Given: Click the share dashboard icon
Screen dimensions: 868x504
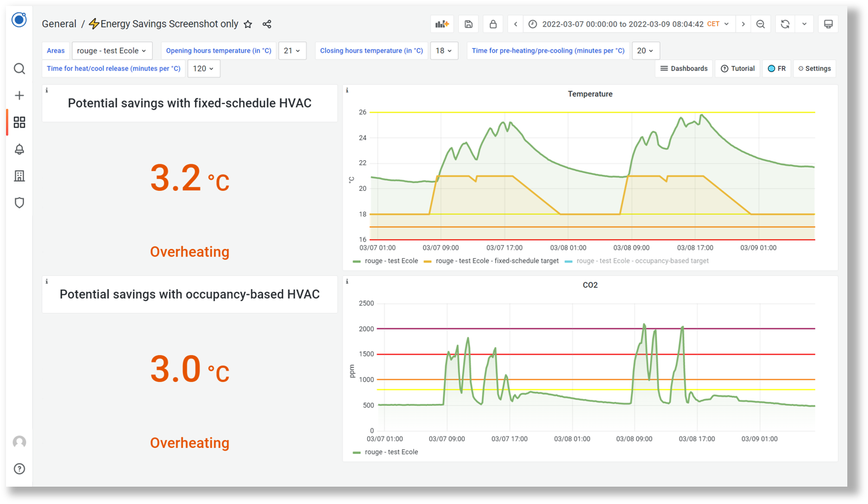Looking at the screenshot, I should [x=266, y=23].
